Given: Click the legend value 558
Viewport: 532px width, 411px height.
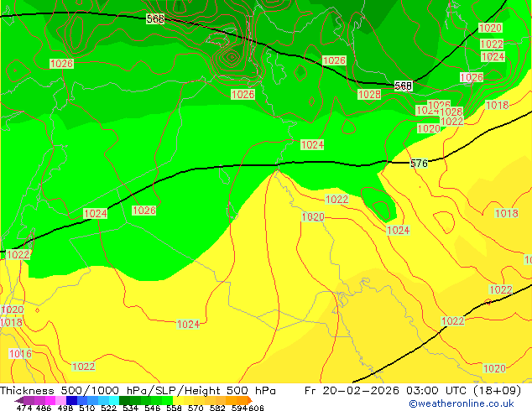Looking at the screenshot, I should click(x=174, y=408).
